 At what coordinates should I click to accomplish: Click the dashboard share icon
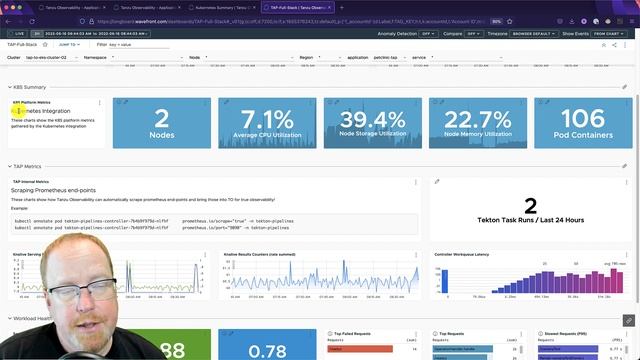(614, 45)
